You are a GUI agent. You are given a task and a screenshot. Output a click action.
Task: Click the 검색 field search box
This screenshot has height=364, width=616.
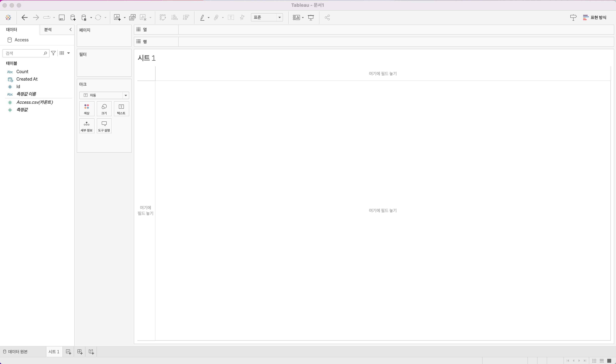[26, 53]
